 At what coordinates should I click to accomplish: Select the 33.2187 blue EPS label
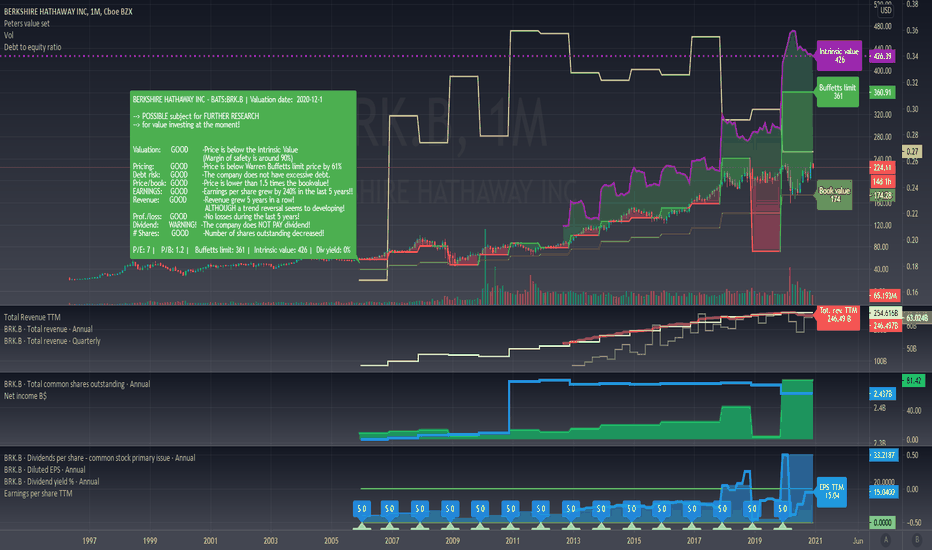point(885,455)
